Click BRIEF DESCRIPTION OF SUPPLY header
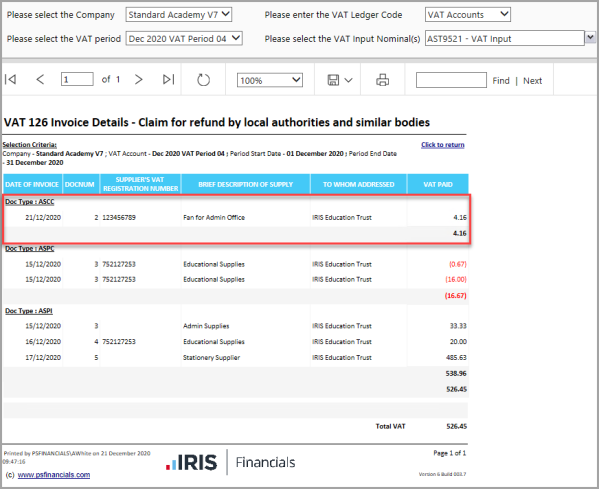This screenshot has width=599, height=489. (x=246, y=184)
